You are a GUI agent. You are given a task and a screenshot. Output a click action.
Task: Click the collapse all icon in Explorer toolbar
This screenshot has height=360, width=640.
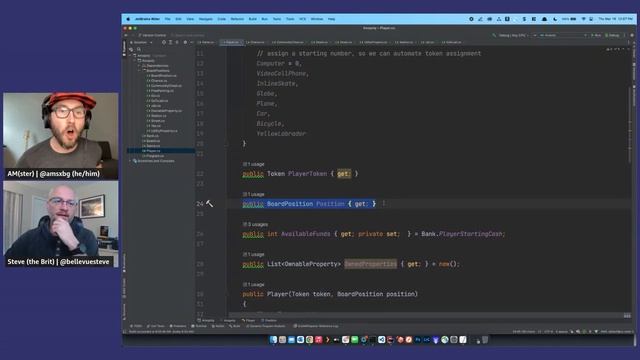click(x=177, y=42)
